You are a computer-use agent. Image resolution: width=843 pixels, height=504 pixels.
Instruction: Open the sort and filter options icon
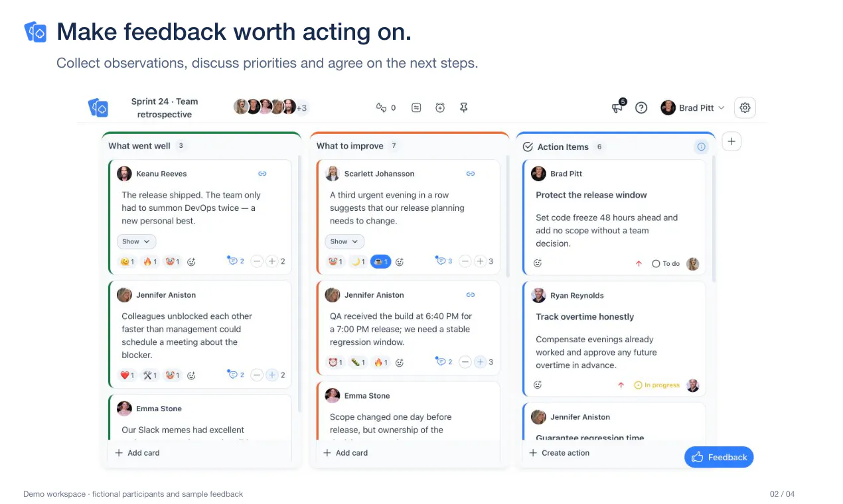(416, 107)
